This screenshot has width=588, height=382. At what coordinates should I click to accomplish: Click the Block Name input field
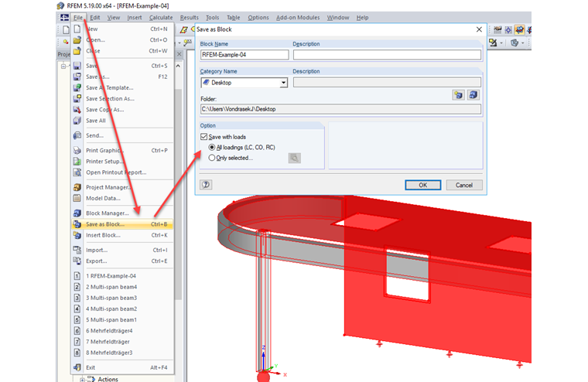point(244,55)
